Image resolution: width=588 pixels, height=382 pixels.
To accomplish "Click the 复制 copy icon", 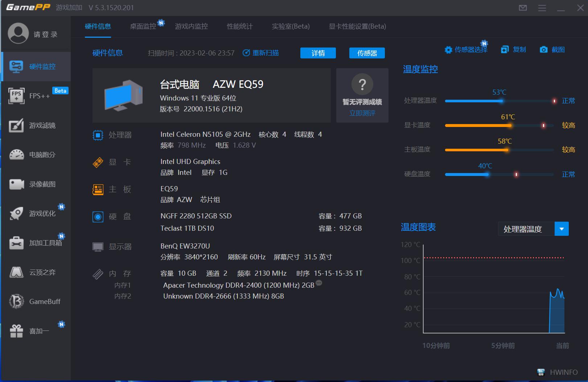I will tap(505, 49).
